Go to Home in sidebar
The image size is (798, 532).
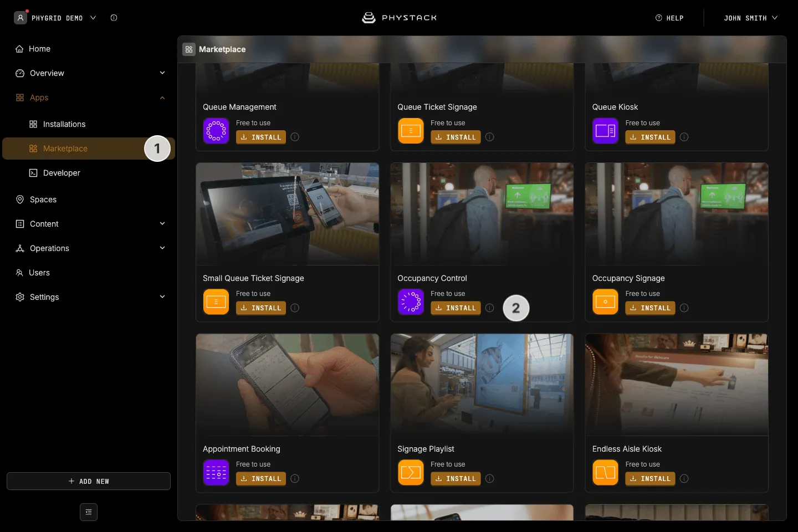tap(89, 49)
